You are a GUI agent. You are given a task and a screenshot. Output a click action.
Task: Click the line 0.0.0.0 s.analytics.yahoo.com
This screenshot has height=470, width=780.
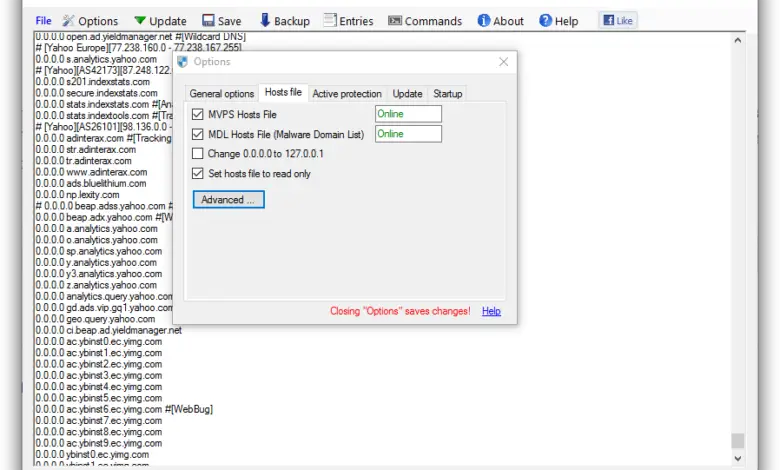96,59
